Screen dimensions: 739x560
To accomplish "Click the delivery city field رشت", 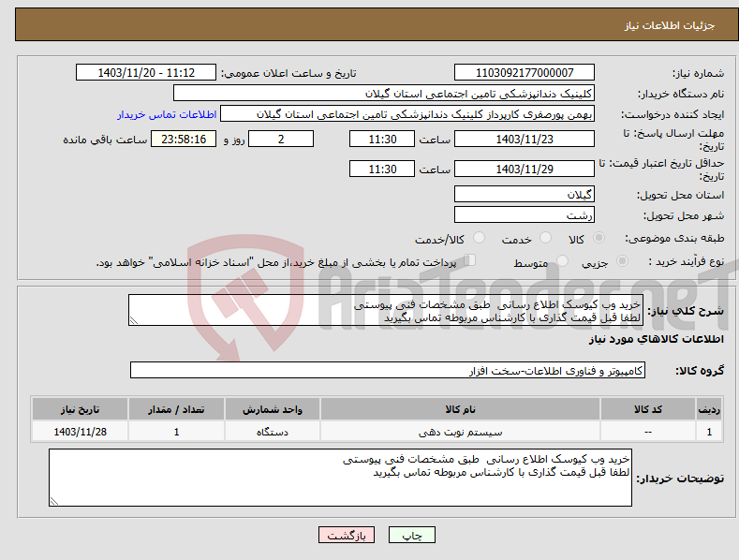I will [x=525, y=215].
